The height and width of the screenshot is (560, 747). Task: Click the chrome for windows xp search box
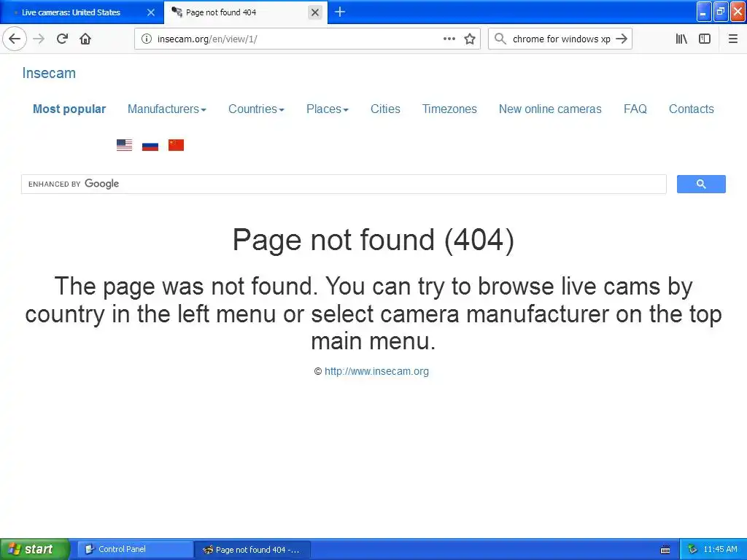[561, 39]
